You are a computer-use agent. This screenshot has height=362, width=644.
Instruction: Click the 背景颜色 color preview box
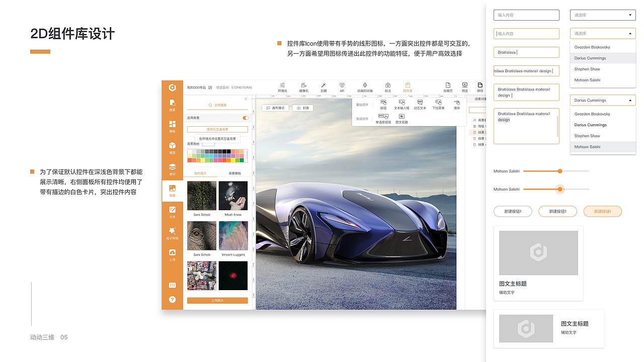click(x=208, y=144)
